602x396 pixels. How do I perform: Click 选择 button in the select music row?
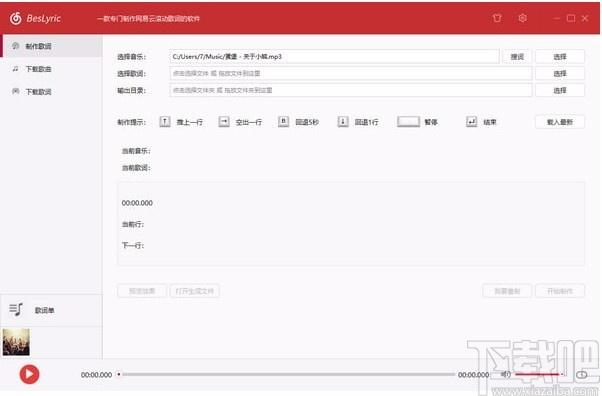(560, 57)
